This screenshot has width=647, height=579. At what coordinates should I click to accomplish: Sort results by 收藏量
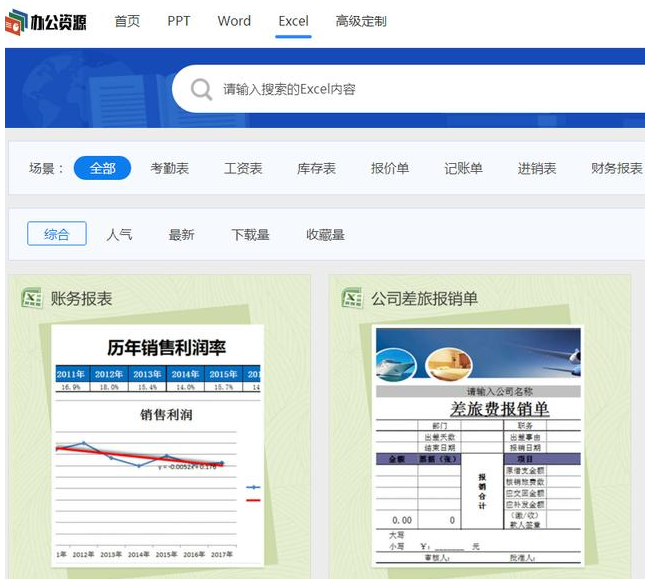[325, 234]
